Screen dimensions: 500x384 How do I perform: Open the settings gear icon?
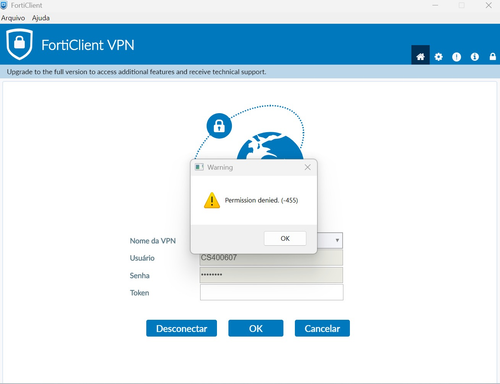click(438, 57)
